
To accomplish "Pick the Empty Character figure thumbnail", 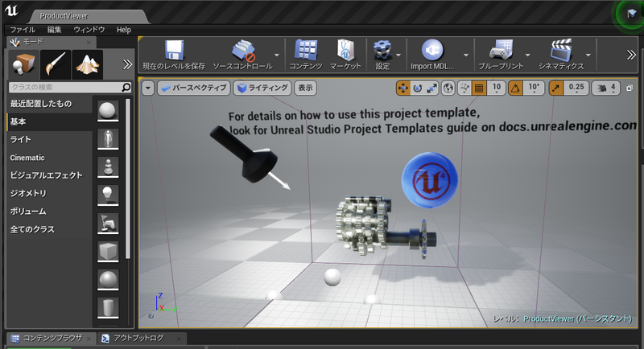I will click(x=108, y=139).
